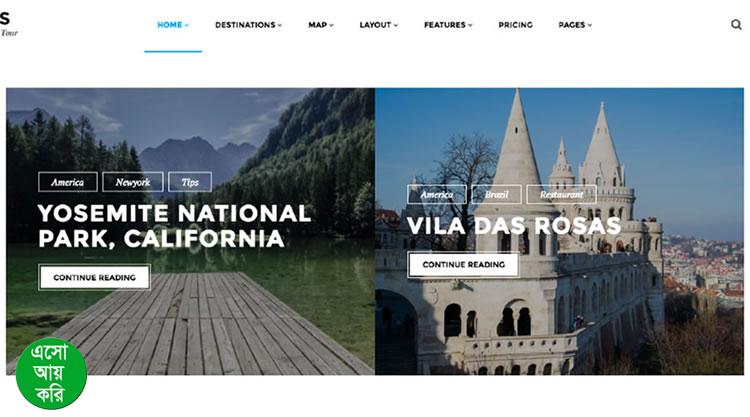Screen dimensions: 750x417
Task: Click the site logo at top left
Action: [8, 24]
